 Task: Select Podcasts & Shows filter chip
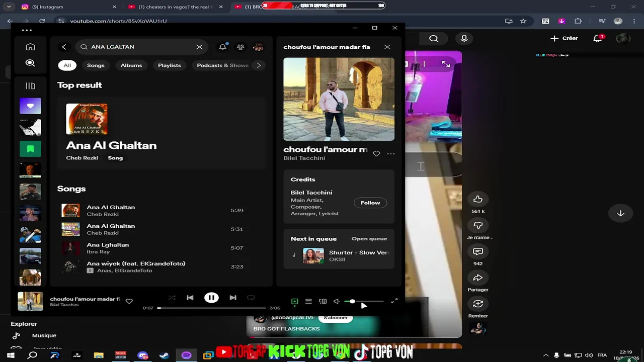coord(222,65)
